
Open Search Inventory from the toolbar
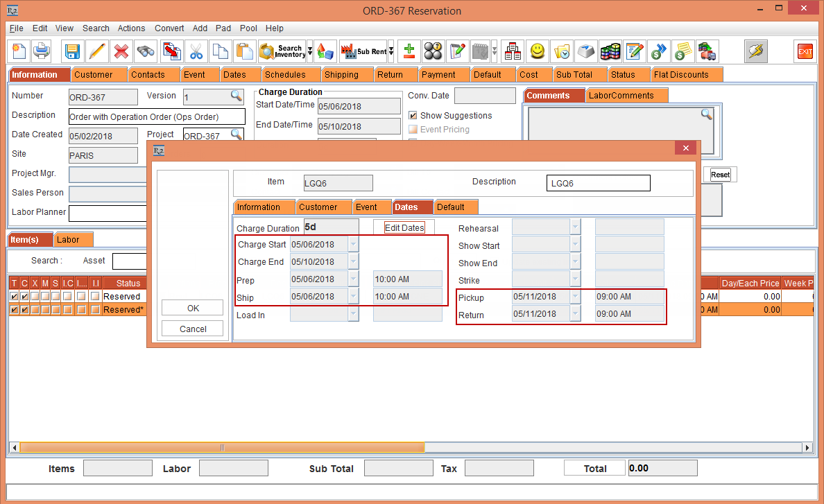282,51
